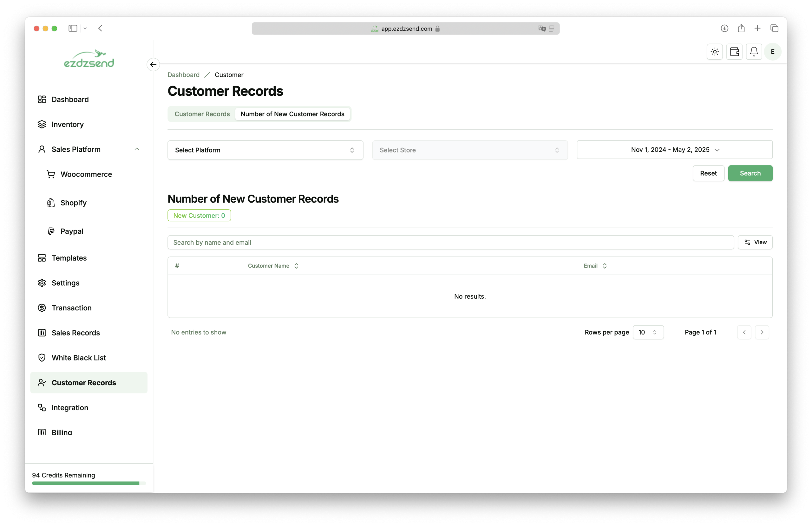The height and width of the screenshot is (526, 812).
Task: Click the user avatar labeled E
Action: click(x=772, y=52)
